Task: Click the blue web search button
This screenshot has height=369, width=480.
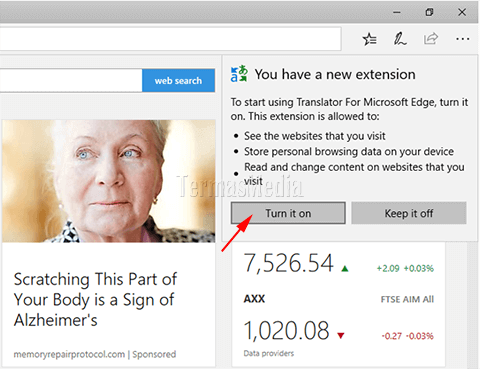Action: coord(178,80)
